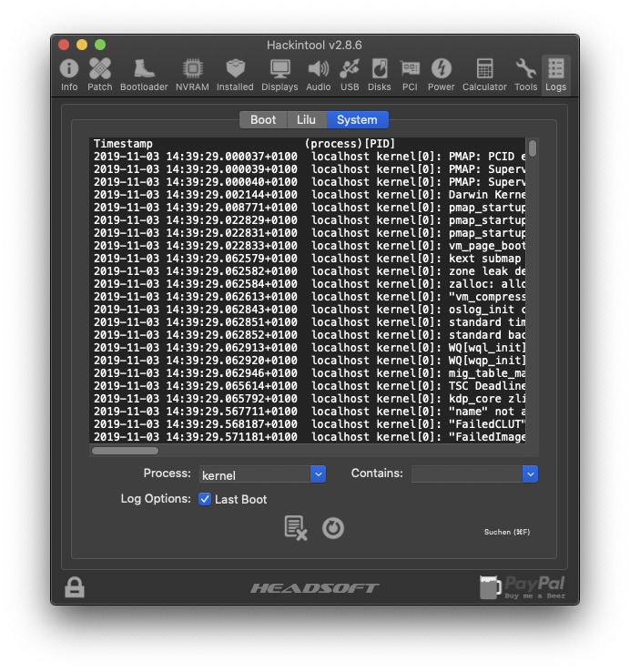Click the vertical scrollbar thumb of log

click(x=533, y=148)
